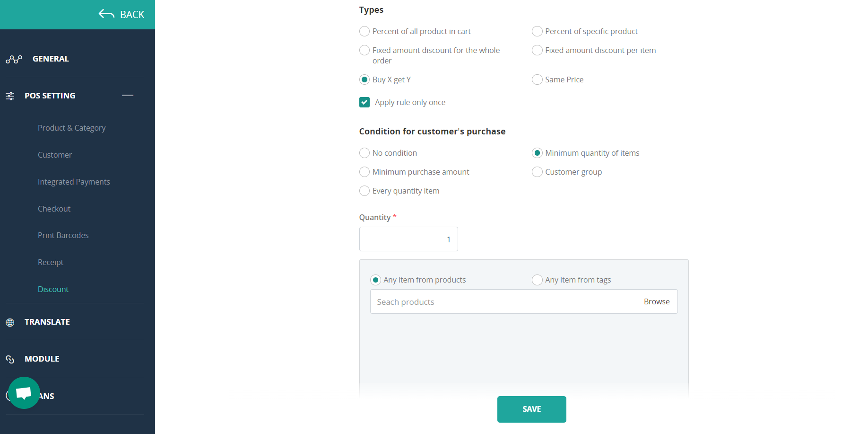Choose Any item from tags
The width and height of the screenshot is (868, 434).
tap(537, 280)
